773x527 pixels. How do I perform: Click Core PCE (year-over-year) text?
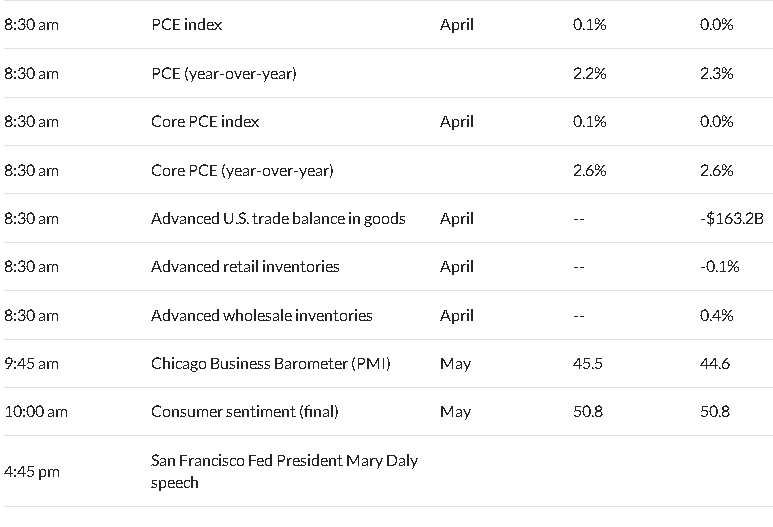click(242, 171)
